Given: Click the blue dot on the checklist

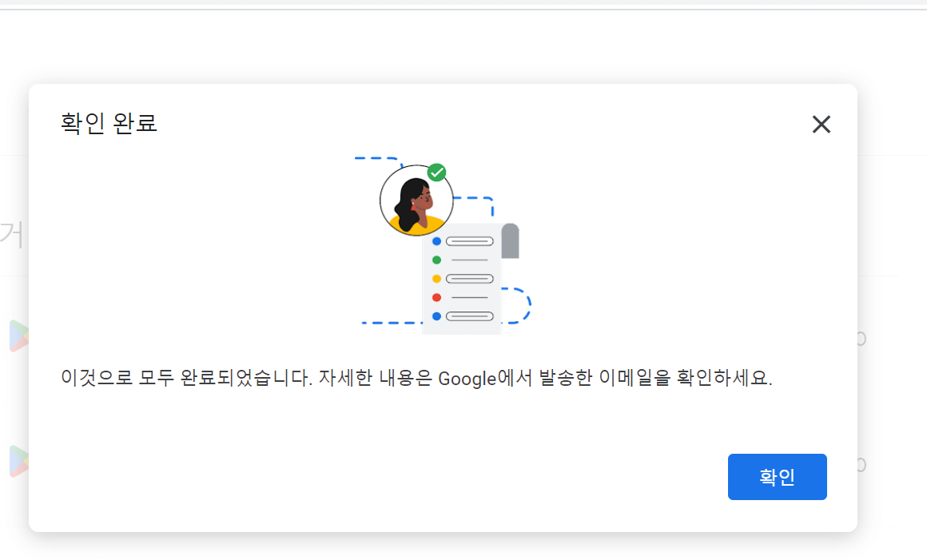Looking at the screenshot, I should (x=436, y=240).
